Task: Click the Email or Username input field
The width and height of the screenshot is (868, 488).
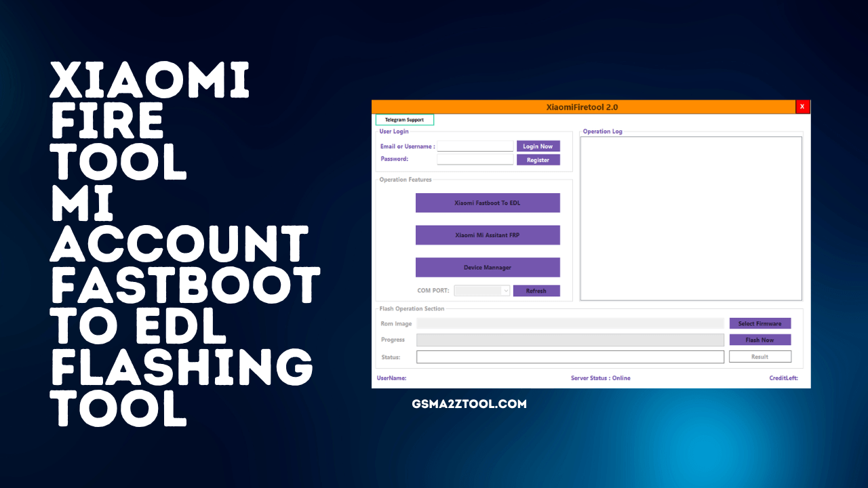Action: [x=475, y=146]
